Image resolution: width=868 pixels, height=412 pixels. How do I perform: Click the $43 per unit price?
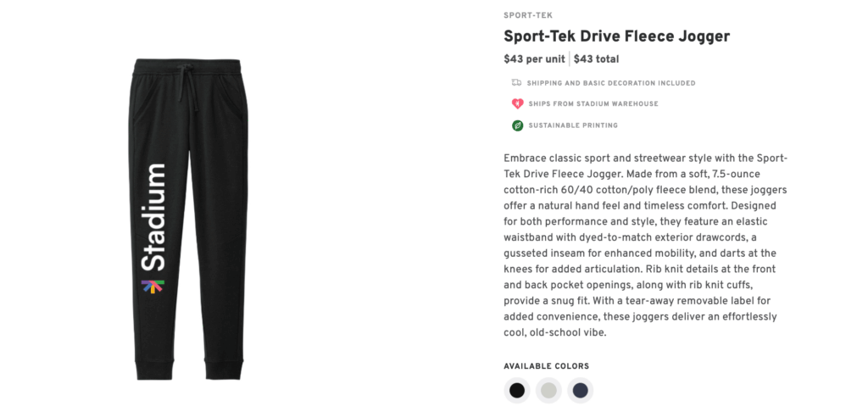(x=534, y=59)
